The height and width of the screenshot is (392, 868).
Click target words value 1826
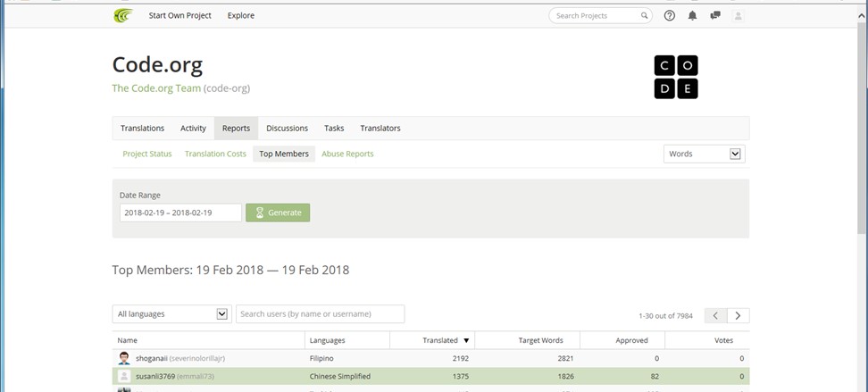[565, 377]
